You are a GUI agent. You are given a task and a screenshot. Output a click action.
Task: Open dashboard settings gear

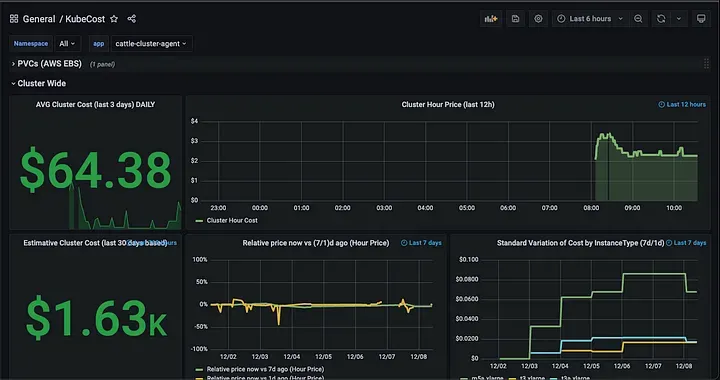(x=538, y=19)
